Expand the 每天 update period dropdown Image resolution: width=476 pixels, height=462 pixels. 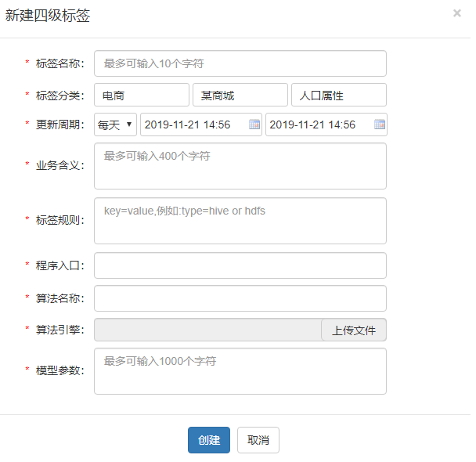115,125
